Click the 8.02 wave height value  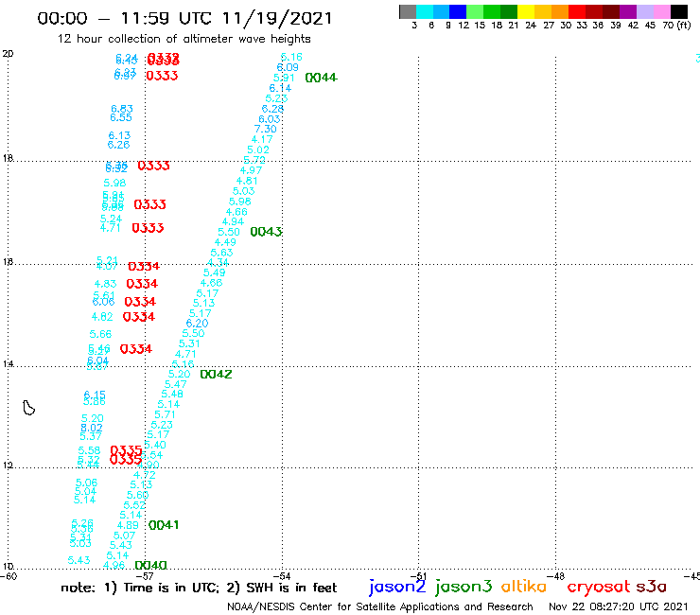pyautogui.click(x=92, y=428)
